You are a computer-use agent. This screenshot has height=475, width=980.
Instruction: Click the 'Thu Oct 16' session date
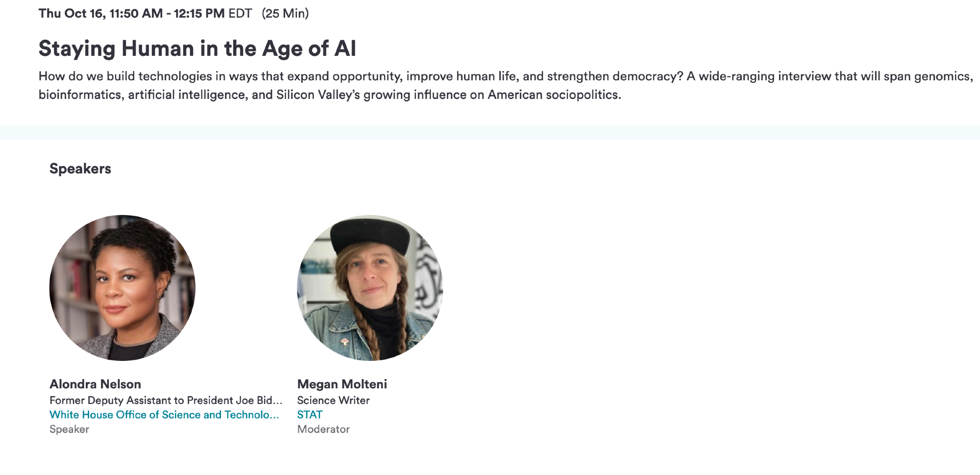click(x=72, y=13)
